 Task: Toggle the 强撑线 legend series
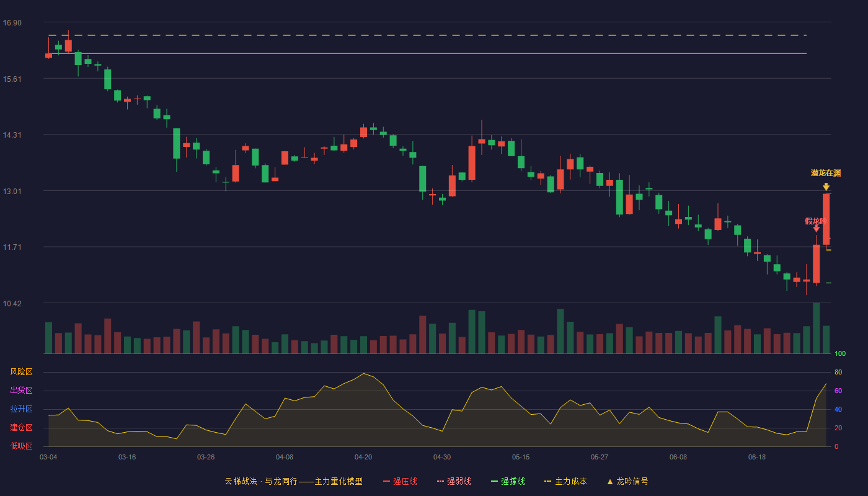point(508,481)
